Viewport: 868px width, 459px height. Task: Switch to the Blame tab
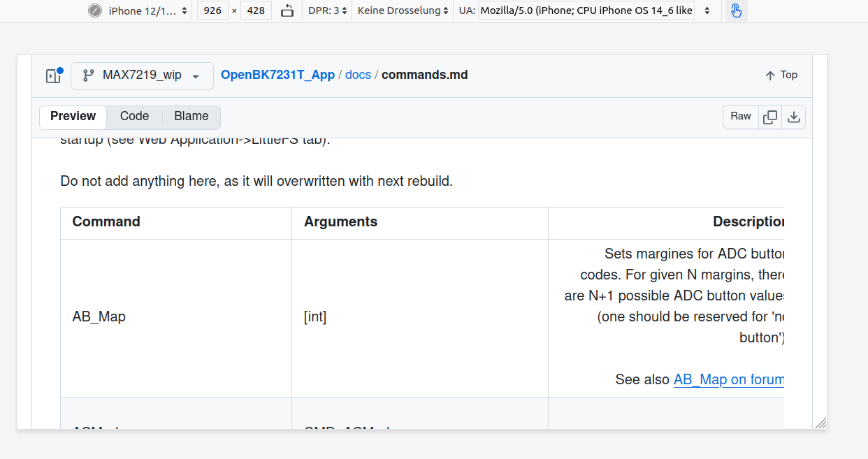click(191, 117)
